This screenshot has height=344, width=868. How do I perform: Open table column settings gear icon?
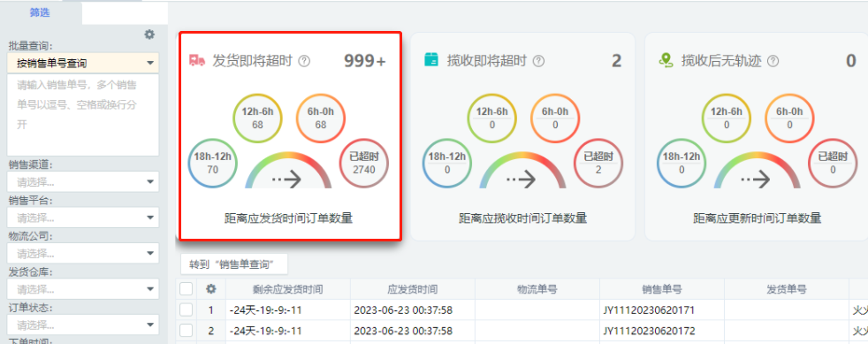[x=211, y=289]
